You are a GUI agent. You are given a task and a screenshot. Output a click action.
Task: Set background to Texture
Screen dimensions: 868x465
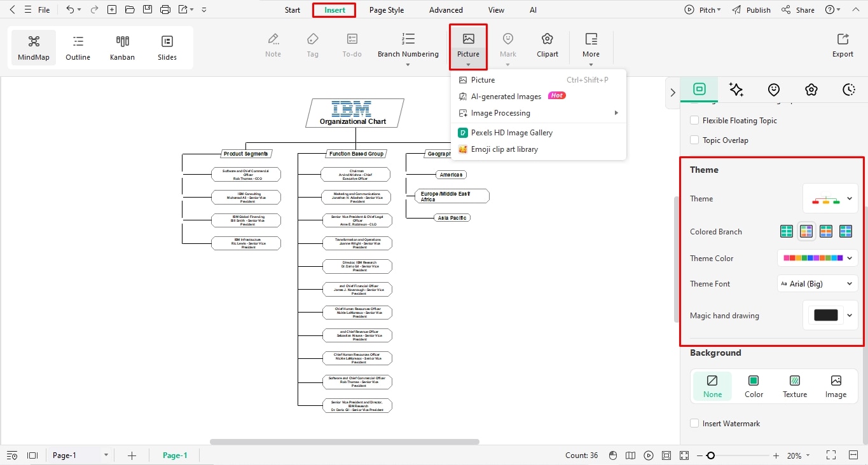[795, 386]
